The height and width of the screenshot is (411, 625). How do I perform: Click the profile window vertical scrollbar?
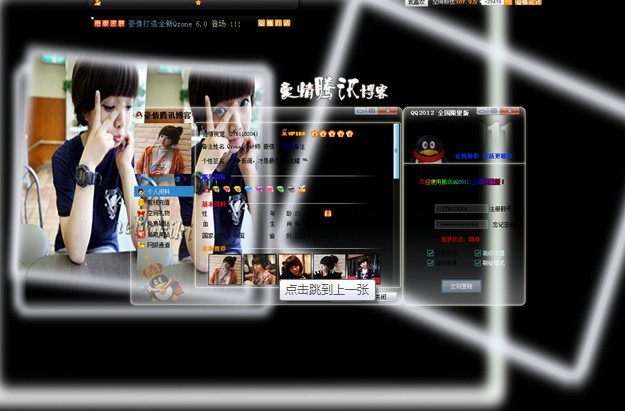(x=396, y=151)
